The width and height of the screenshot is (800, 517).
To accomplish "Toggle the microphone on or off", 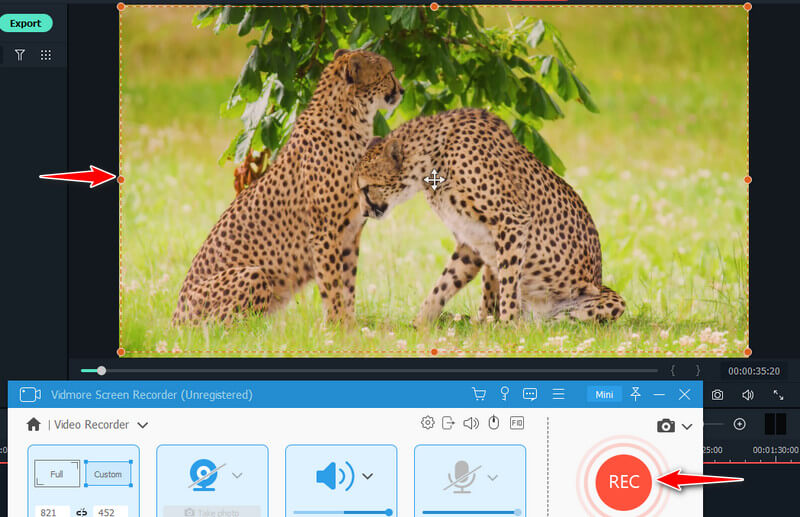I will pos(462,476).
